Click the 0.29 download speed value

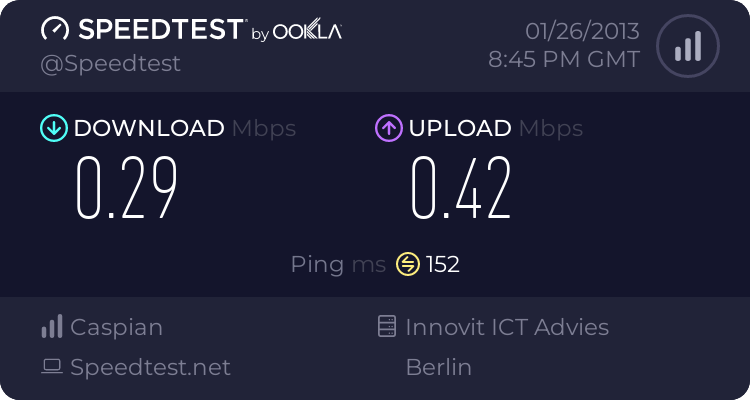(128, 189)
